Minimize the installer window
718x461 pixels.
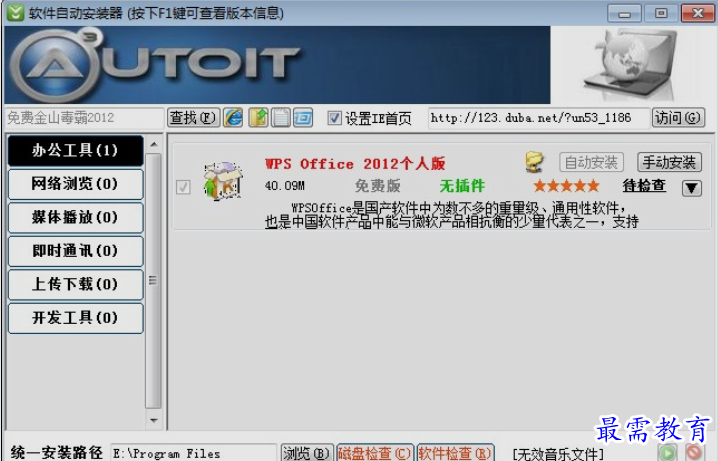point(624,13)
